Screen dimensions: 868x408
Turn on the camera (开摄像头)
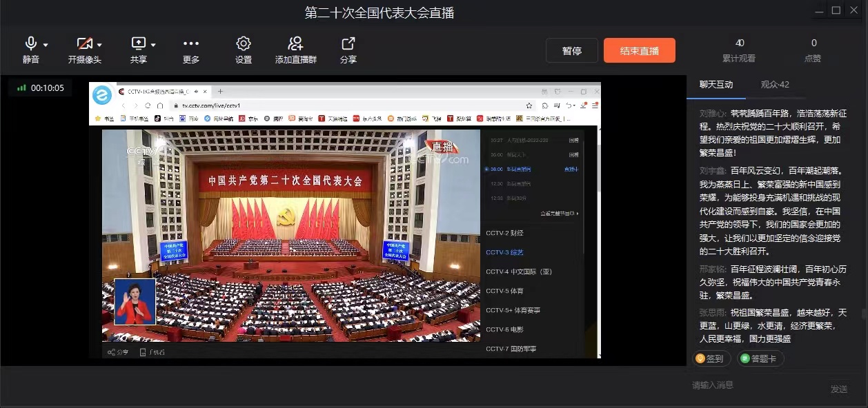tap(84, 43)
